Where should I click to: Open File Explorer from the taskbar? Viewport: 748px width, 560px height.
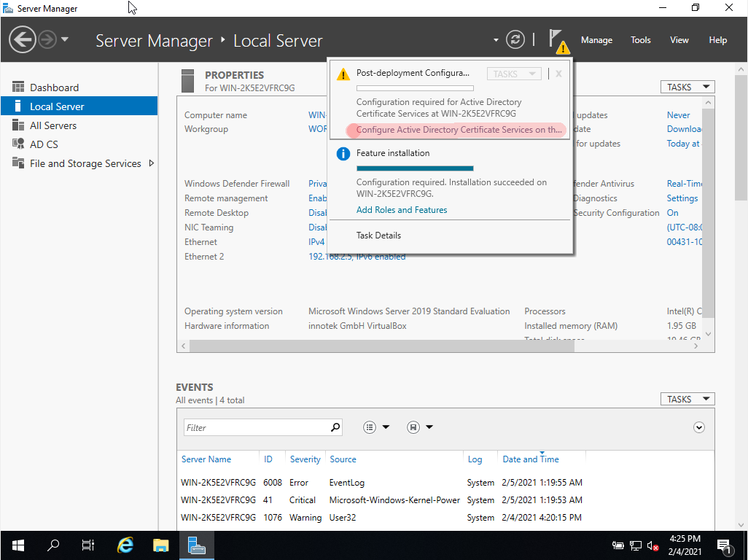[160, 545]
